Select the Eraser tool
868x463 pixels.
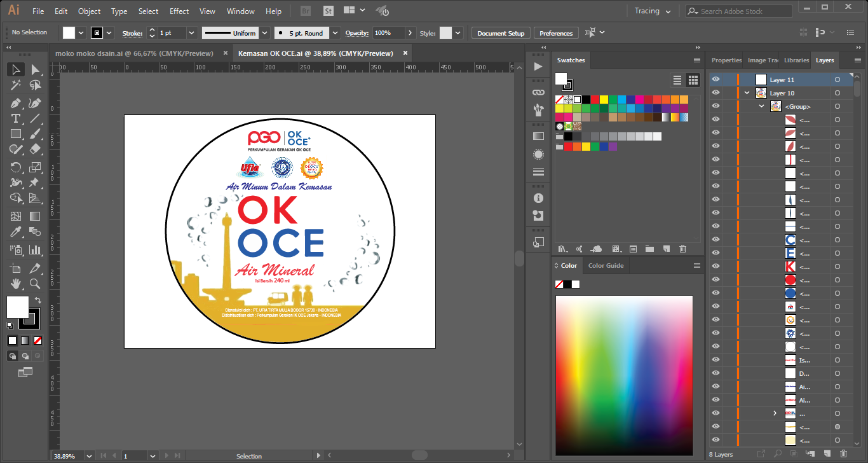(x=35, y=149)
